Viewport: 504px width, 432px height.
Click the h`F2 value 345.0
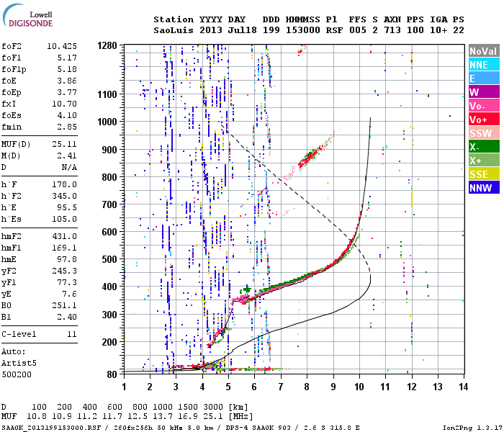click(64, 196)
